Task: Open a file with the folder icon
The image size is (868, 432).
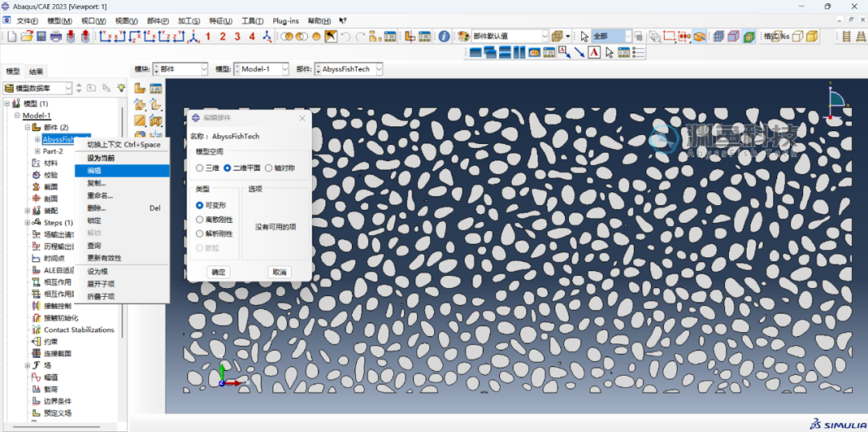Action: pyautogui.click(x=26, y=36)
